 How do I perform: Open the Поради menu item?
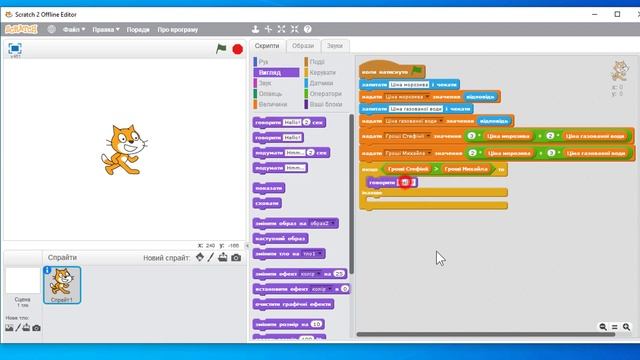[x=138, y=29]
